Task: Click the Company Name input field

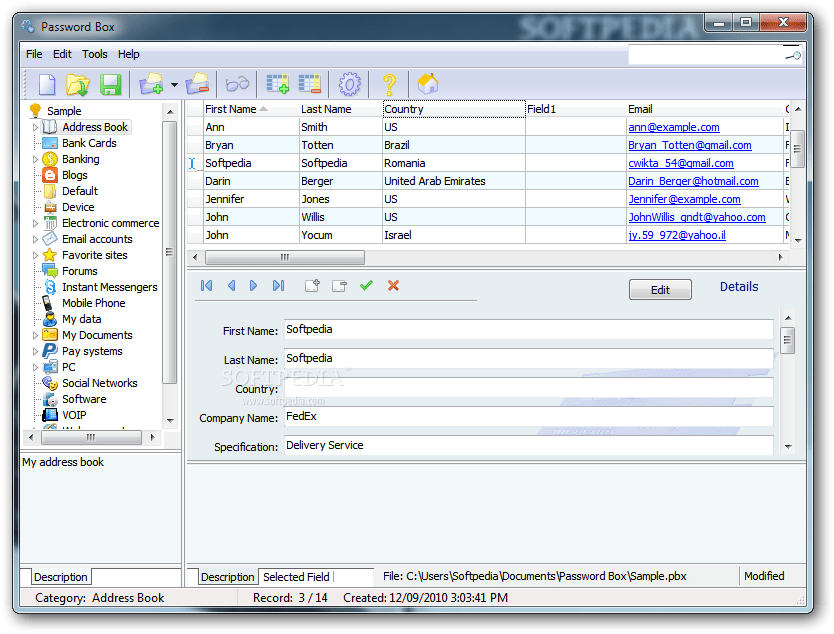Action: point(528,416)
